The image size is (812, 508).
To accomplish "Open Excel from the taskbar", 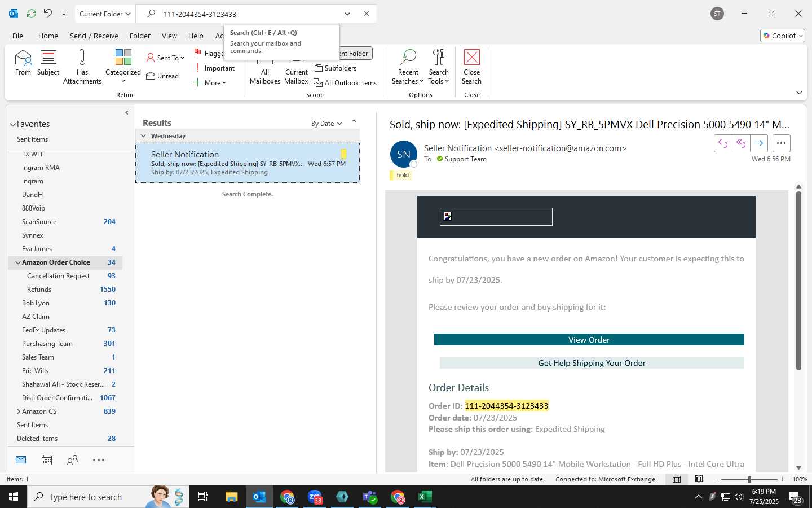I will click(x=425, y=497).
